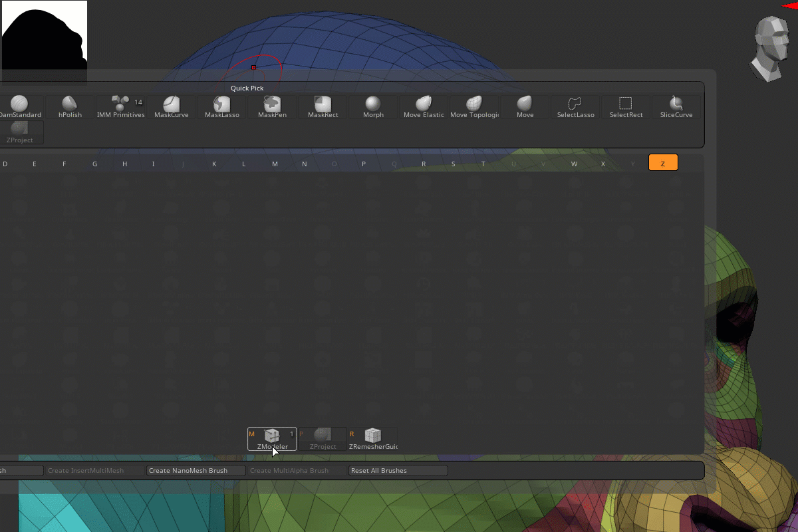This screenshot has width=798, height=532.
Task: Select the Move Topological brush
Action: point(474,106)
